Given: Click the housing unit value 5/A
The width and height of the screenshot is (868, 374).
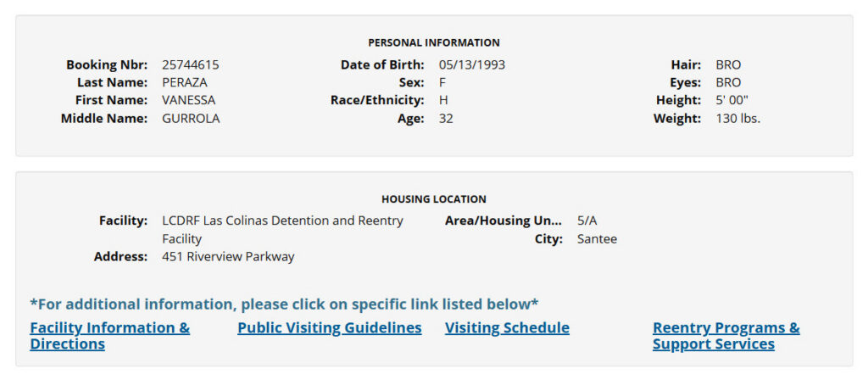Looking at the screenshot, I should (587, 220).
